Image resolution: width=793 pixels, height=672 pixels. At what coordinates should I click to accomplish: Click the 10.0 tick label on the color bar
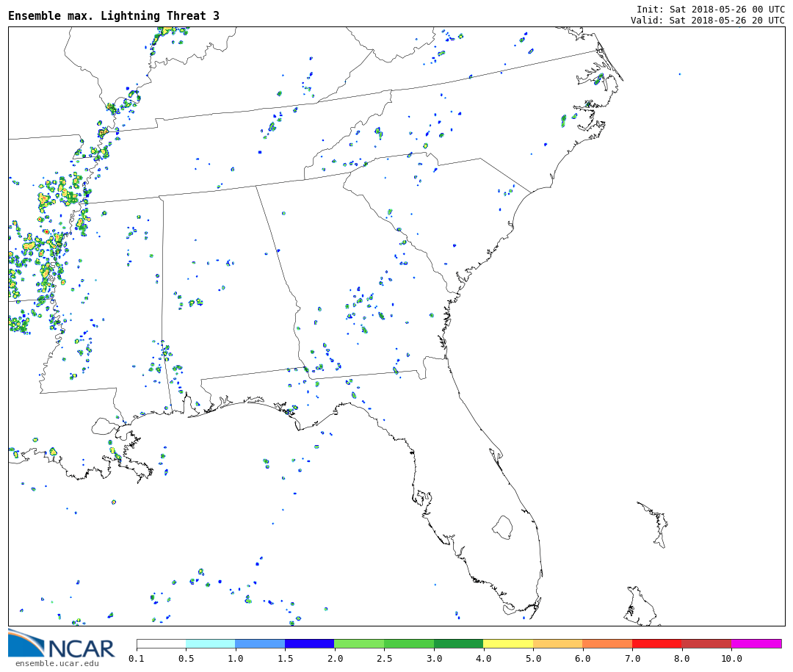point(731,660)
